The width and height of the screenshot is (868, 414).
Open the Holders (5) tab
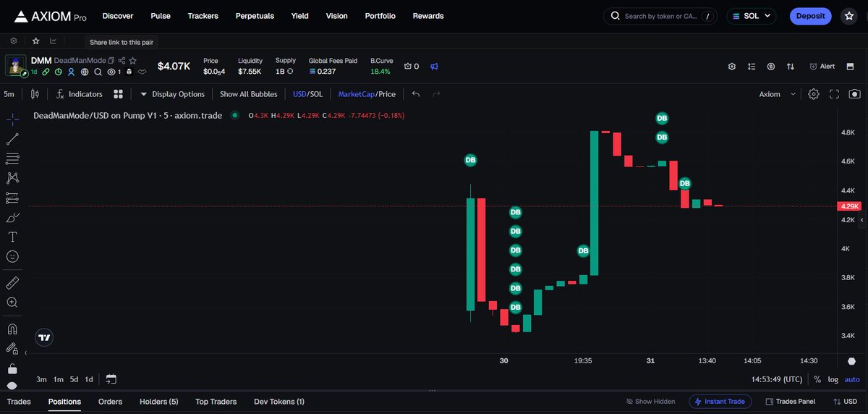pyautogui.click(x=158, y=401)
